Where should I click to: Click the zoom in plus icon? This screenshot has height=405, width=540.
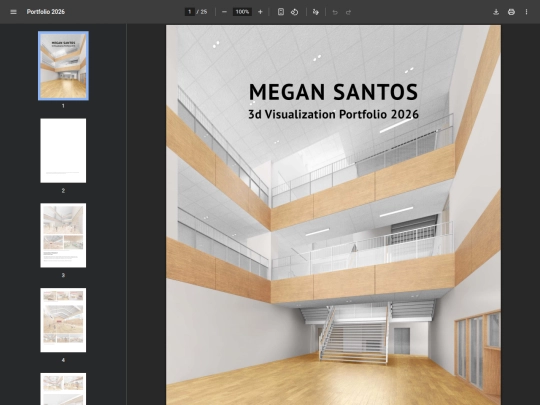(260, 12)
